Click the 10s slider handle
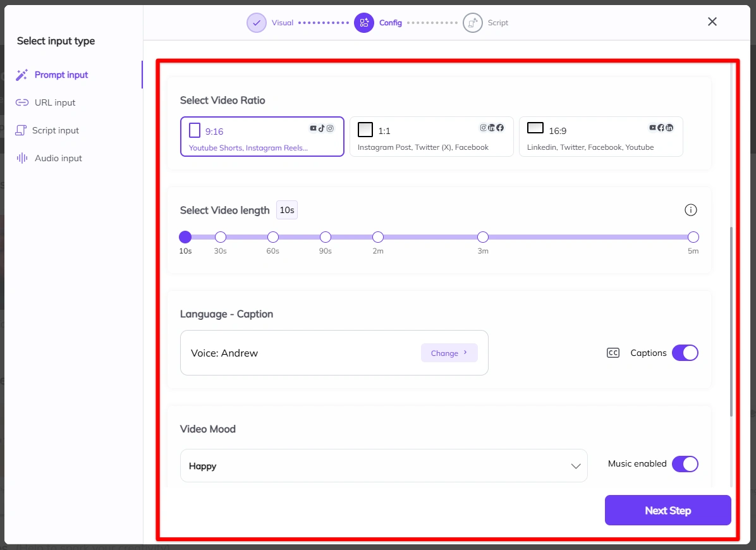756x550 pixels. [185, 236]
